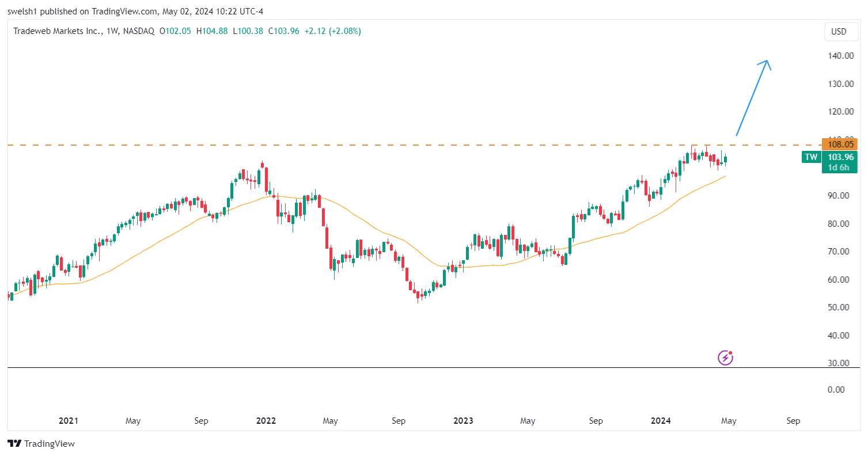868x456 pixels.
Task: Click the 2021 label on the time axis
Action: point(69,421)
